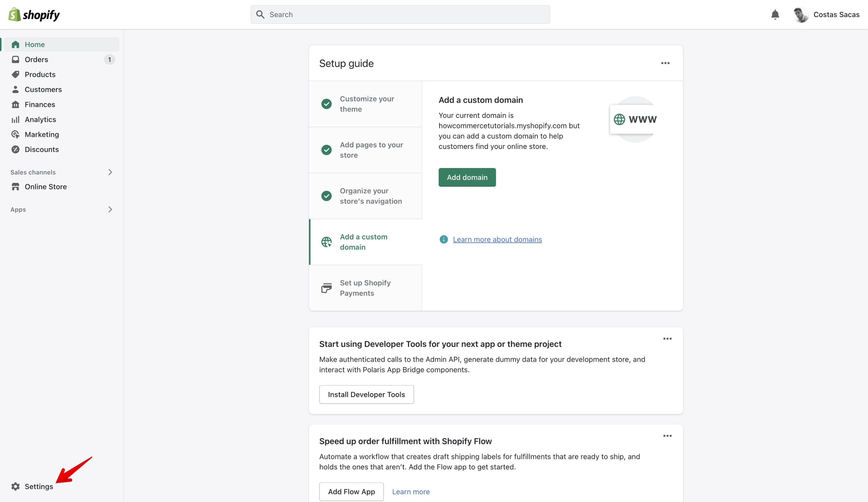This screenshot has width=868, height=502.
Task: Select the Products tag icon
Action: 15,74
